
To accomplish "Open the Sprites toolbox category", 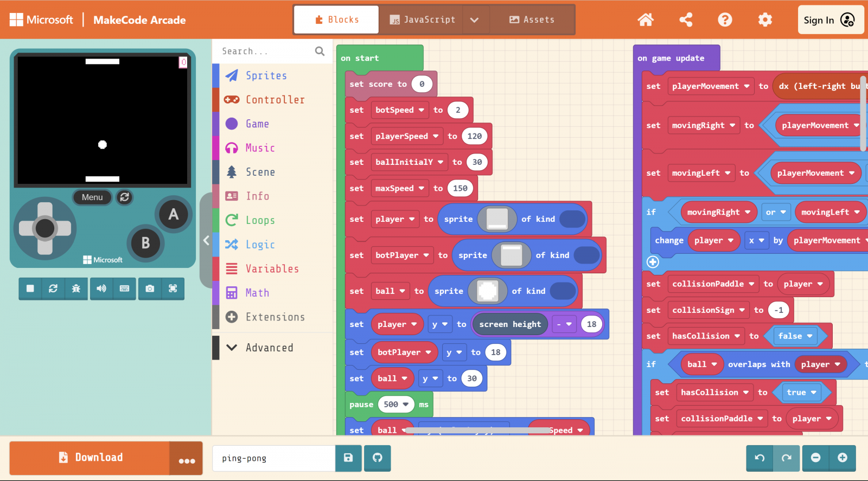I will pos(272,75).
